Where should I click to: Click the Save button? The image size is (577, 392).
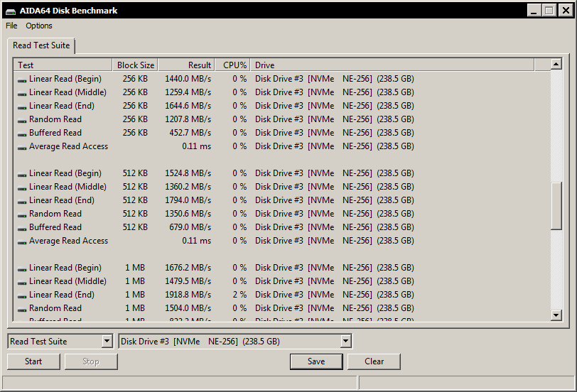(x=316, y=361)
